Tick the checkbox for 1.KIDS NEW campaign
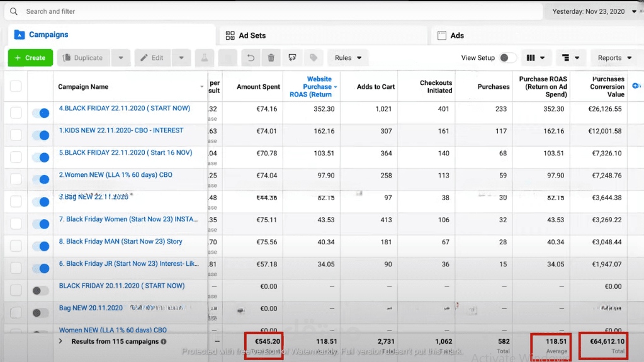The image size is (644, 362). (16, 135)
